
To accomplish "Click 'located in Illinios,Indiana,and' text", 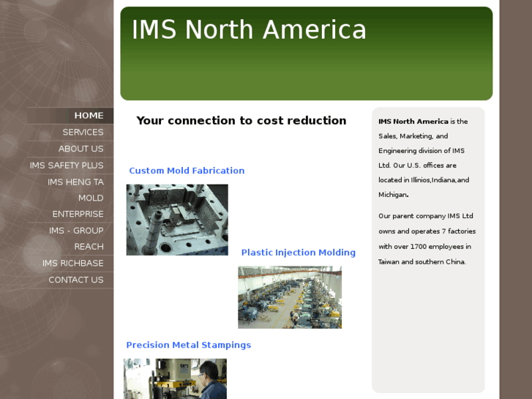I will [424, 180].
